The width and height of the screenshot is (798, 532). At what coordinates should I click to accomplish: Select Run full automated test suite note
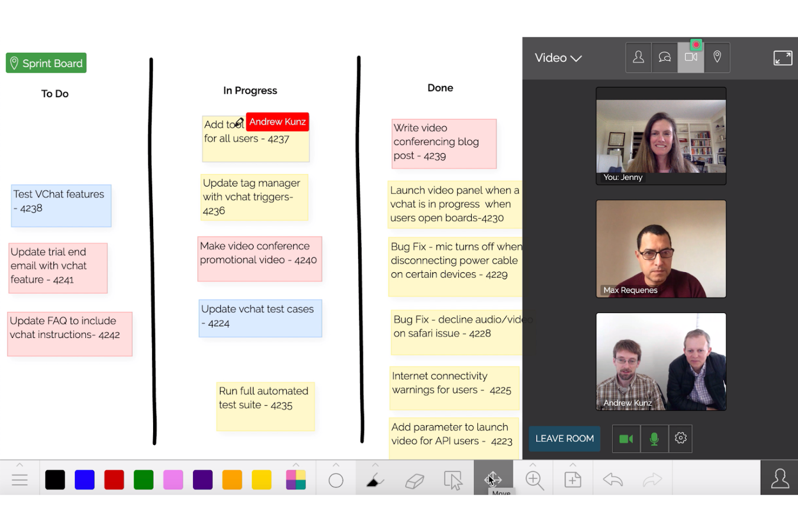(x=265, y=406)
